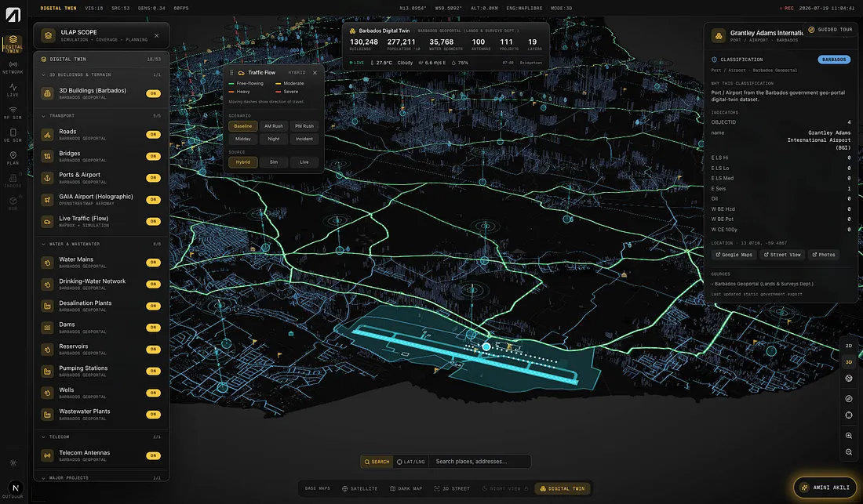Select the Satellite base map
Image resolution: width=863 pixels, height=504 pixels.
coord(359,488)
